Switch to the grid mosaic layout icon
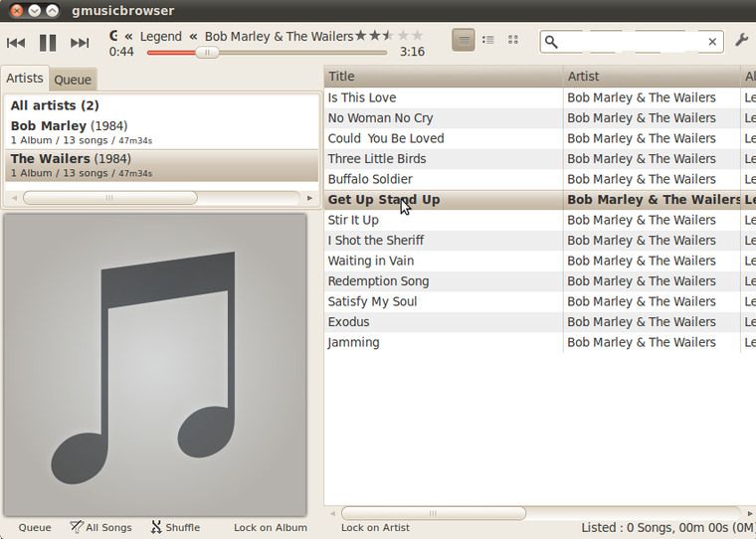This screenshot has height=539, width=756. click(x=513, y=40)
